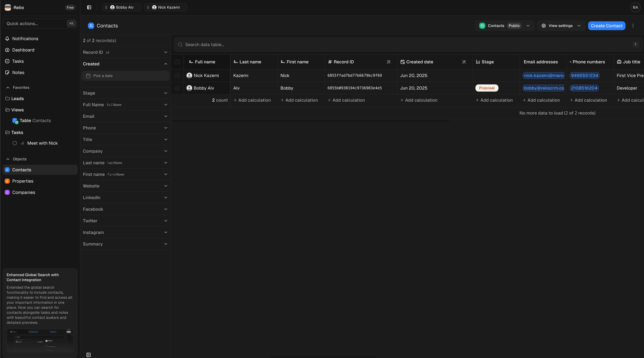Click the orange Proposal stage badge

(x=487, y=88)
